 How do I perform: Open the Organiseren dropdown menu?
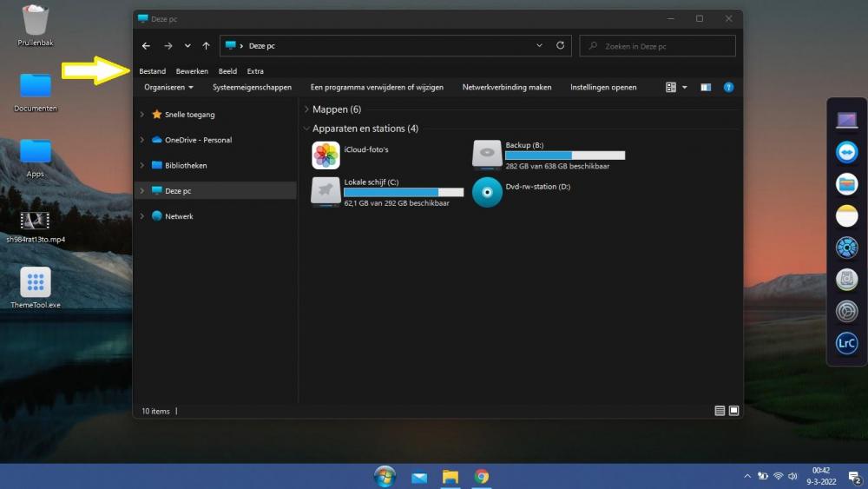[x=168, y=87]
